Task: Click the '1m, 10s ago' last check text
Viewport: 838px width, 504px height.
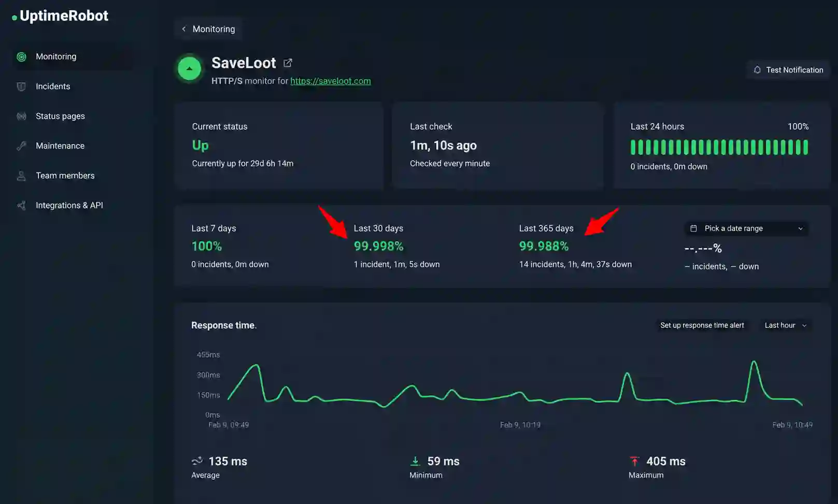Action: [443, 146]
